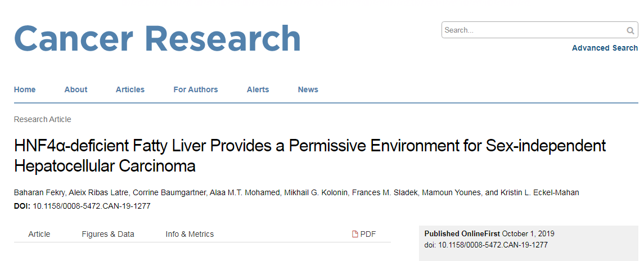Open the PDF tab link
The width and height of the screenshot is (644, 261).
point(364,235)
